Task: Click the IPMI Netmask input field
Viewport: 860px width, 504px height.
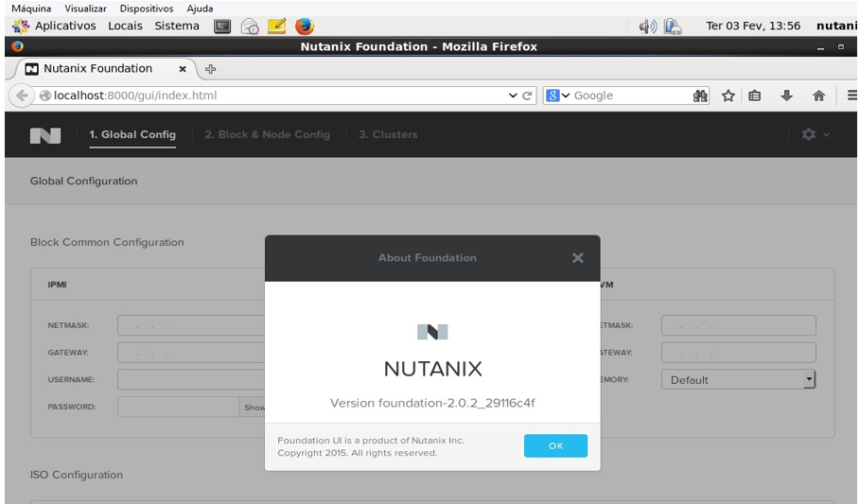Action: (189, 326)
